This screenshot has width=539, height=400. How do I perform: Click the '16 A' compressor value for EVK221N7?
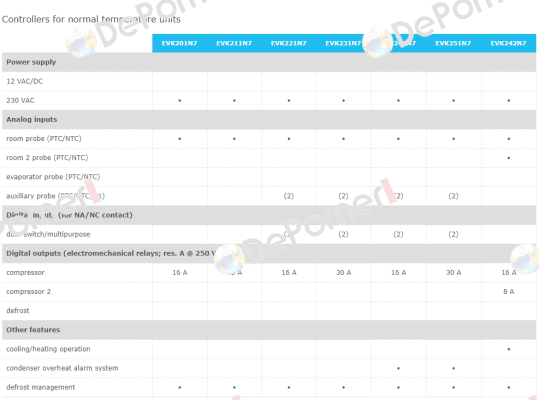click(x=289, y=273)
